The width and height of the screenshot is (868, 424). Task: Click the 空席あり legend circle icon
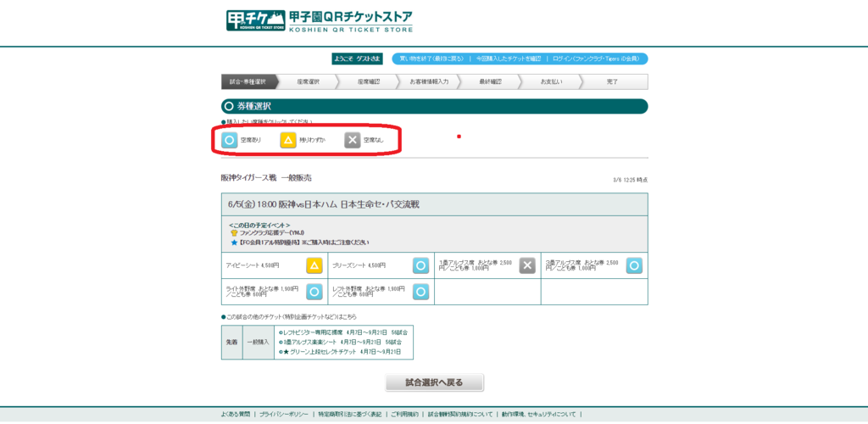(230, 140)
